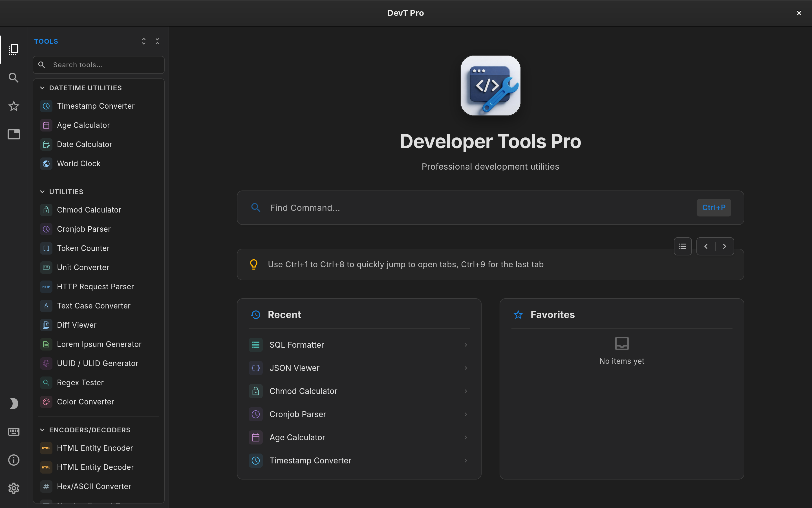Collapse the Encoders/Decoders section
This screenshot has height=508, width=812.
tap(99, 430)
